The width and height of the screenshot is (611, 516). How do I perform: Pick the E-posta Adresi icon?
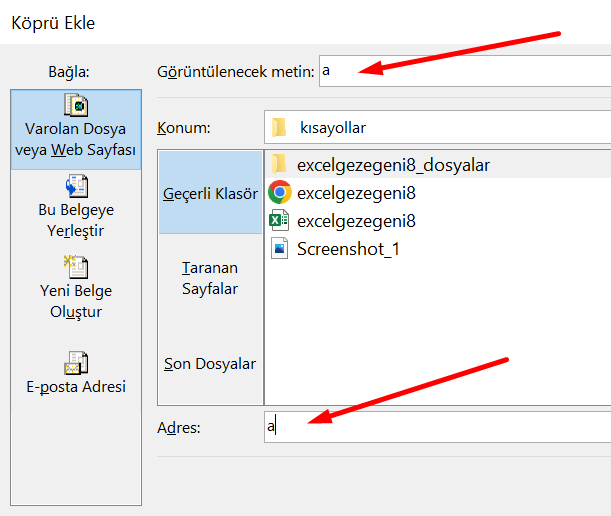[76, 363]
